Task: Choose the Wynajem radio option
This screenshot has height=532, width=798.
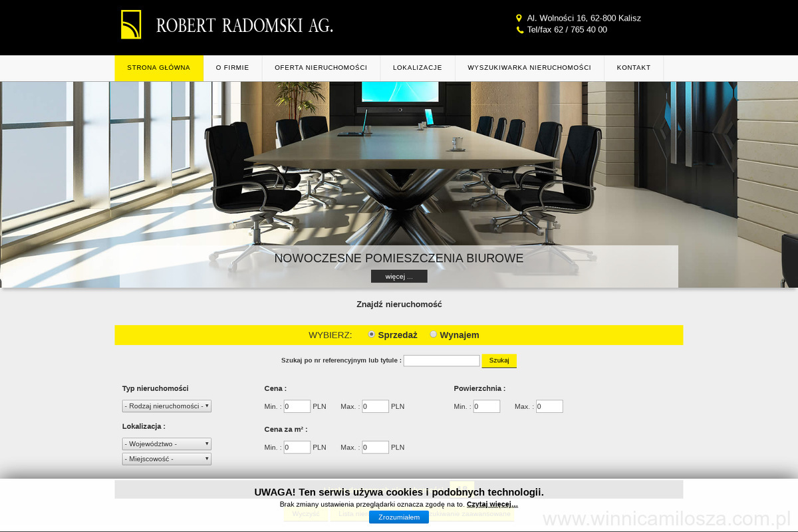Action: (x=434, y=334)
